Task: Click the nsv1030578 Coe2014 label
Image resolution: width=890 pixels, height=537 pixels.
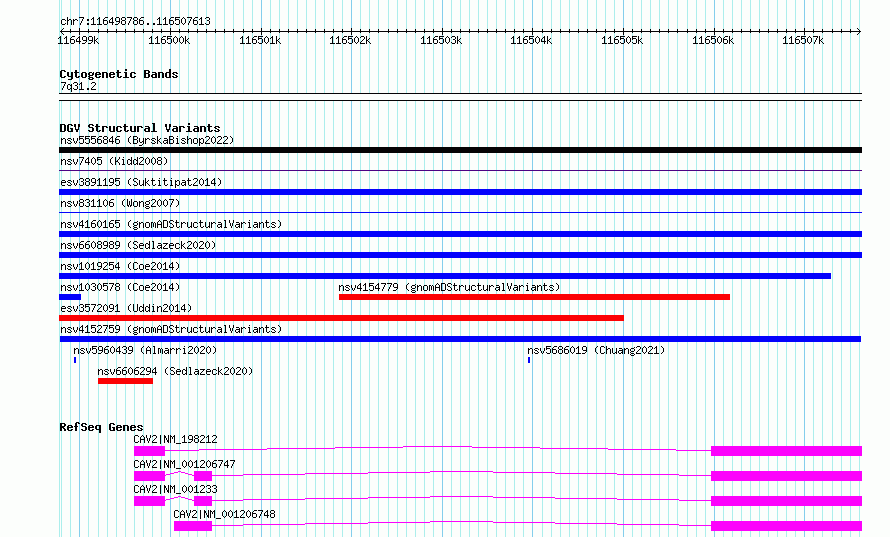Action: (x=120, y=287)
